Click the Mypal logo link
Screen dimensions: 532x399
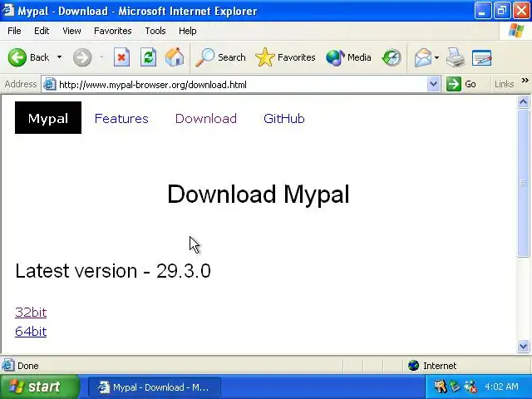(48, 118)
